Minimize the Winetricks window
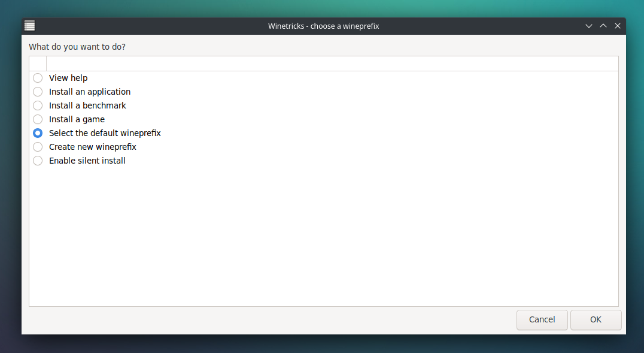Image resolution: width=644 pixels, height=353 pixels. point(588,26)
